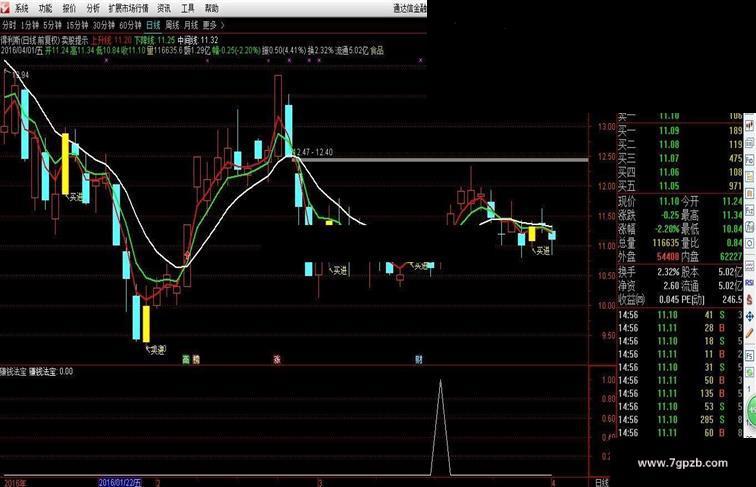Click the 14:56 trade row with volume 285

[680, 420]
